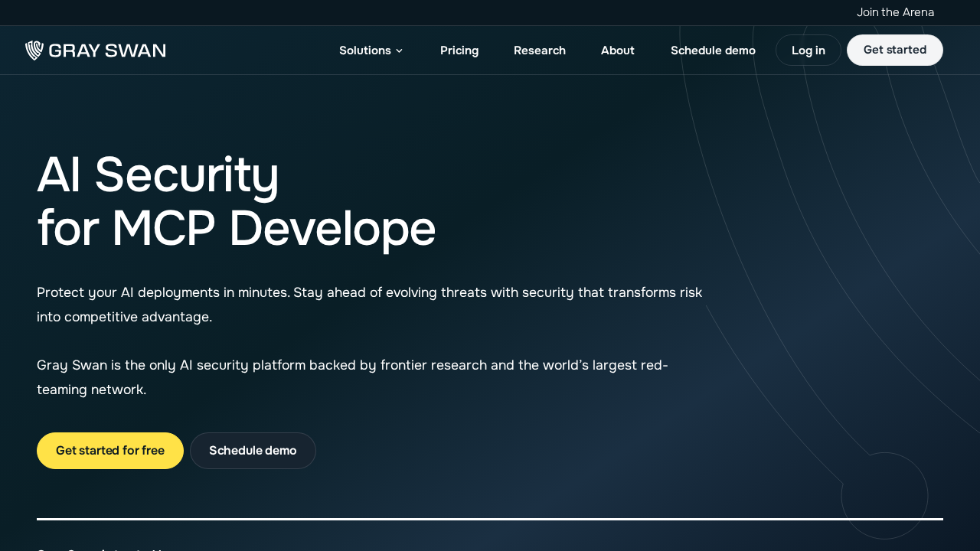Click the white Get started button
The width and height of the screenshot is (980, 551).
coord(894,51)
